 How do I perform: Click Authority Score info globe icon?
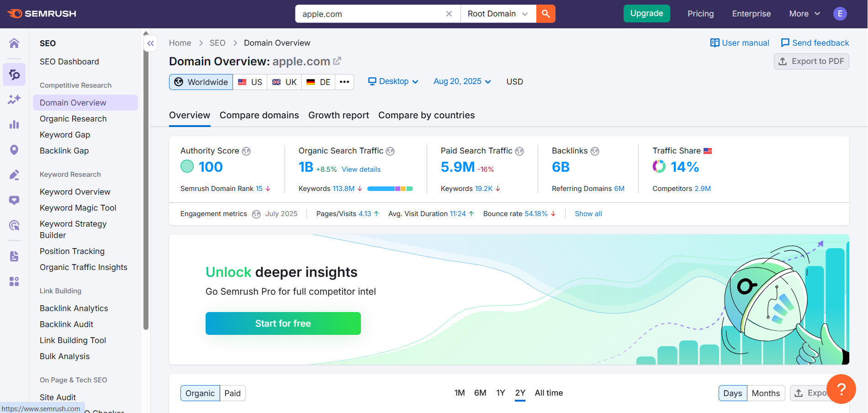246,151
